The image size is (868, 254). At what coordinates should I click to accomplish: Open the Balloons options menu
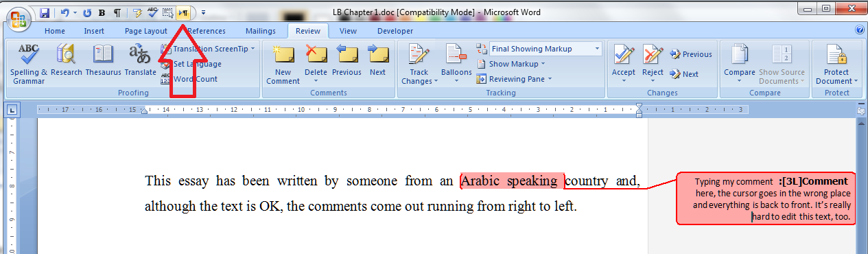tap(456, 64)
